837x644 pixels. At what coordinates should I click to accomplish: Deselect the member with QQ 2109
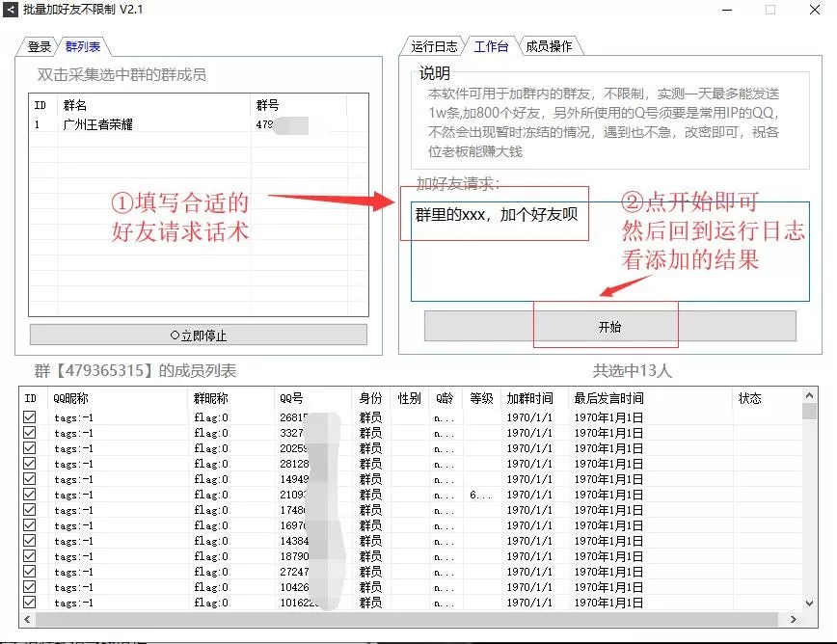[x=30, y=495]
